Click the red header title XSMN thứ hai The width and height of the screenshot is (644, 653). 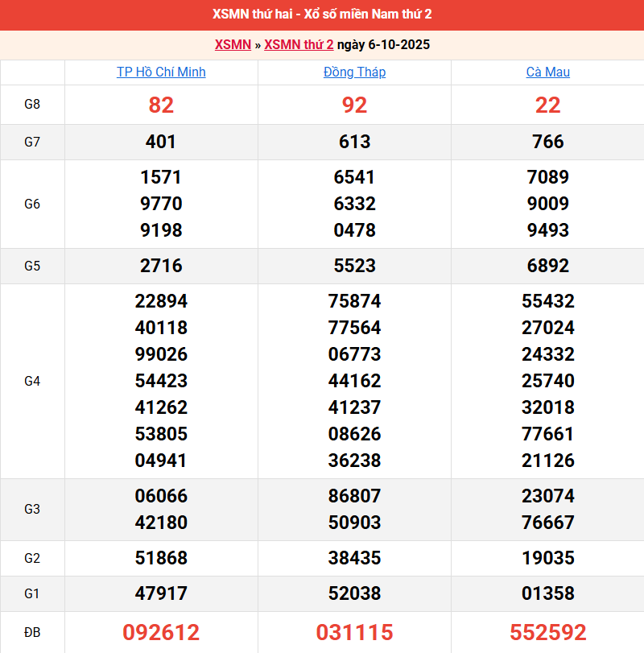(322, 14)
